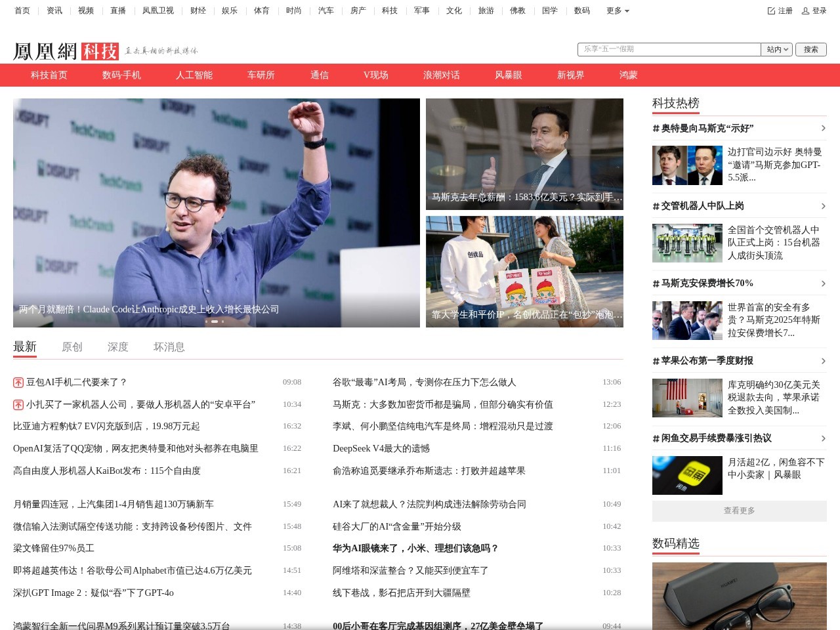Screen dimensions: 840x630
Task: Open article 李斌、何小鹏坚信纯电汽车是终局
Action: click(443, 427)
